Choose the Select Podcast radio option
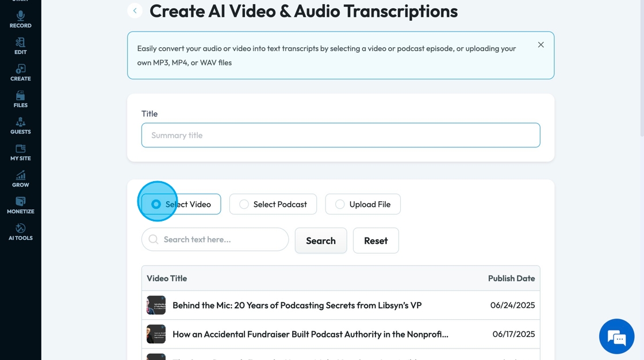The height and width of the screenshot is (360, 644). [273, 204]
